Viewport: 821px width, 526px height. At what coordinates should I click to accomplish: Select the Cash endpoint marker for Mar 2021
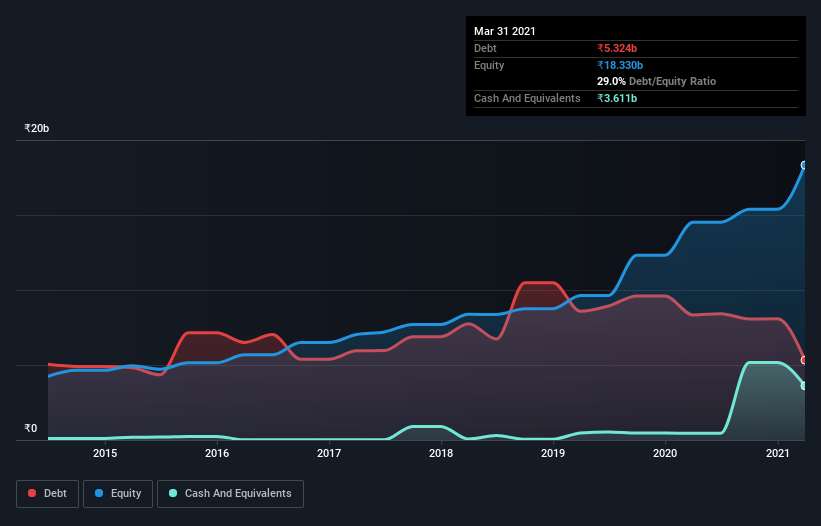click(x=804, y=386)
